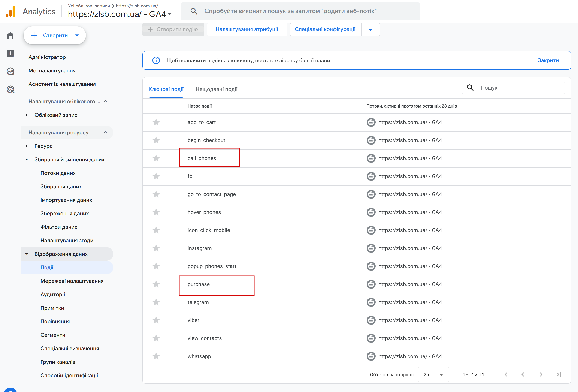Open the property selector for zlsb.com.ua GA4
This screenshot has width=578, height=392.
pyautogui.click(x=119, y=14)
